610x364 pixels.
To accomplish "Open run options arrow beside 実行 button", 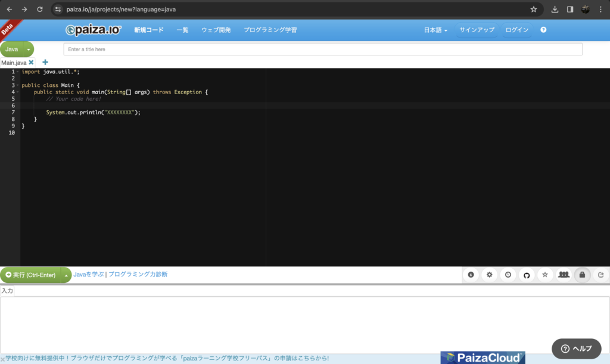I will pos(66,275).
